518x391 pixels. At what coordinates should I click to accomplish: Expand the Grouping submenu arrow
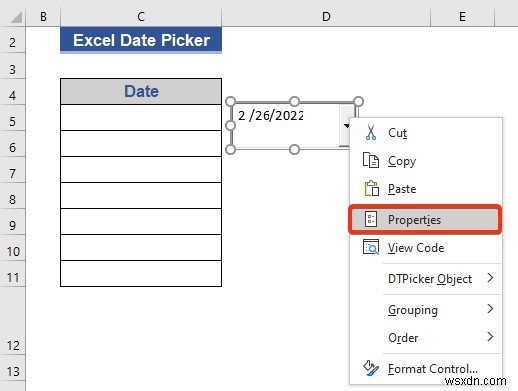coord(490,309)
